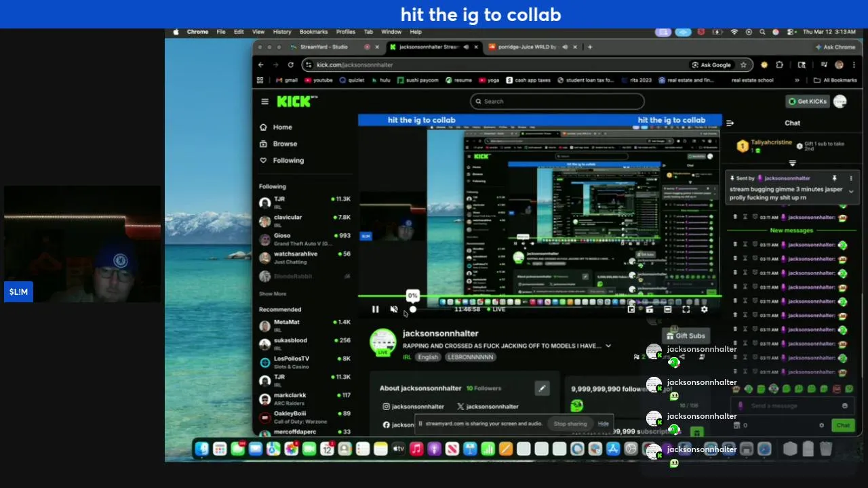Open the Kick user profile avatar
Image resolution: width=868 pixels, height=488 pixels.
click(840, 102)
